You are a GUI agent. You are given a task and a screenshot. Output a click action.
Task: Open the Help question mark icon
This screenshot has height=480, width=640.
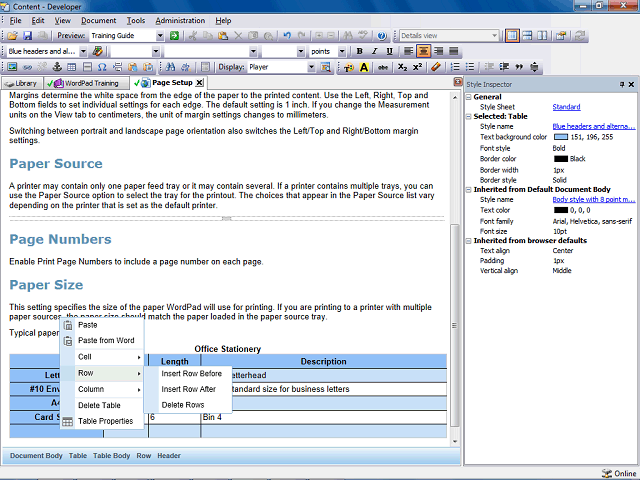[382, 36]
